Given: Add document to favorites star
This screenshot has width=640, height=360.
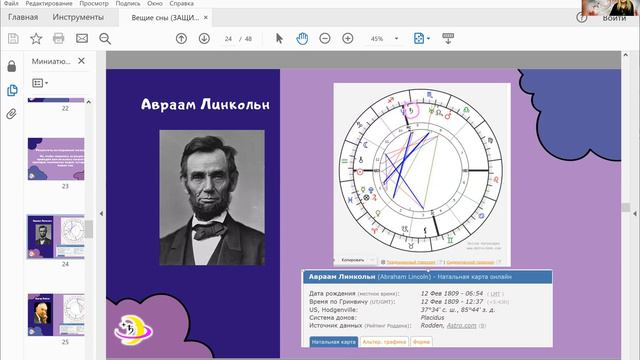Looking at the screenshot, I should pyautogui.click(x=36, y=38).
